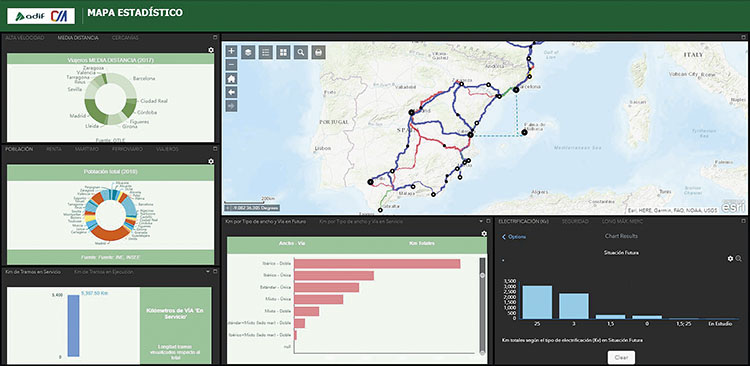Zoom out of the map
The height and width of the screenshot is (366, 750).
pyautogui.click(x=231, y=65)
